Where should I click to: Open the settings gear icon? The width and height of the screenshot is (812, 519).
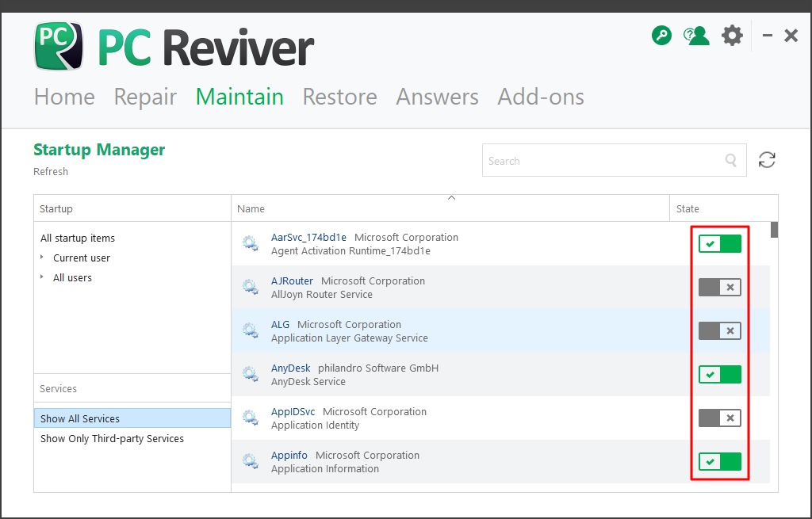(x=732, y=36)
